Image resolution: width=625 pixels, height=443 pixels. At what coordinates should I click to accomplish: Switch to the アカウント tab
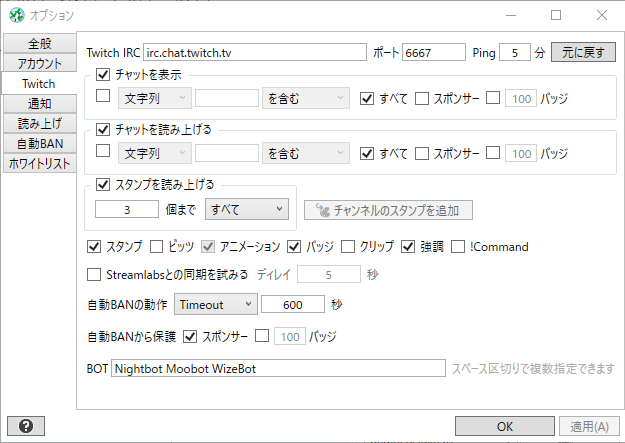[x=39, y=63]
